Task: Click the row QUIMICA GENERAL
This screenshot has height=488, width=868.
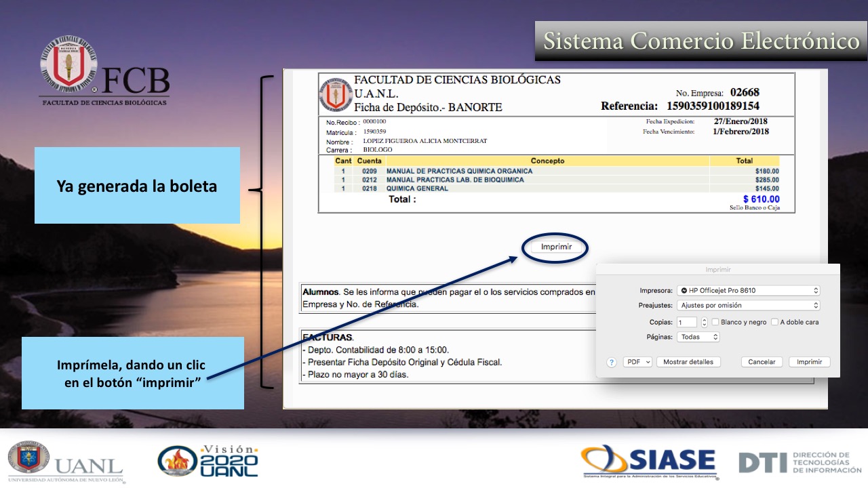Action: pyautogui.click(x=556, y=188)
